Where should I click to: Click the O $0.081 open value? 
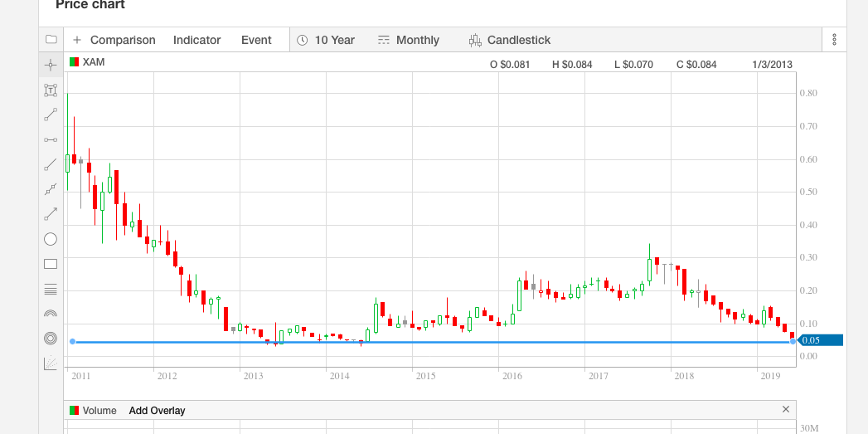coord(510,64)
